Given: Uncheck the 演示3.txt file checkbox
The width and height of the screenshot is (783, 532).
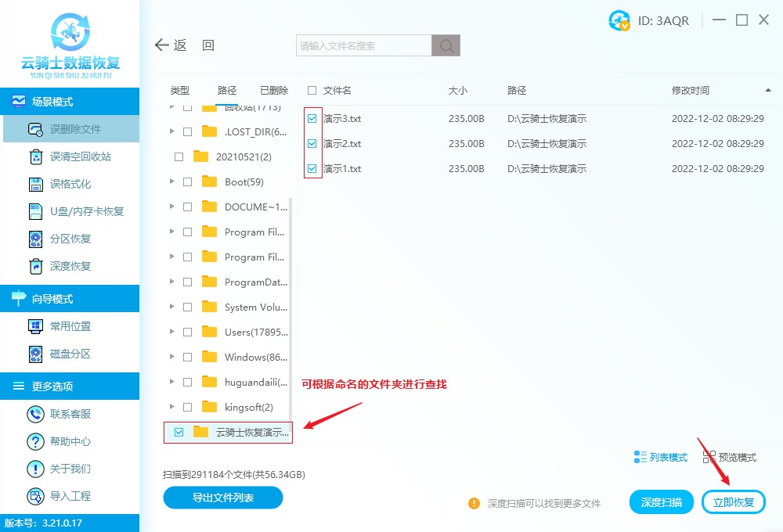Looking at the screenshot, I should pos(312,119).
